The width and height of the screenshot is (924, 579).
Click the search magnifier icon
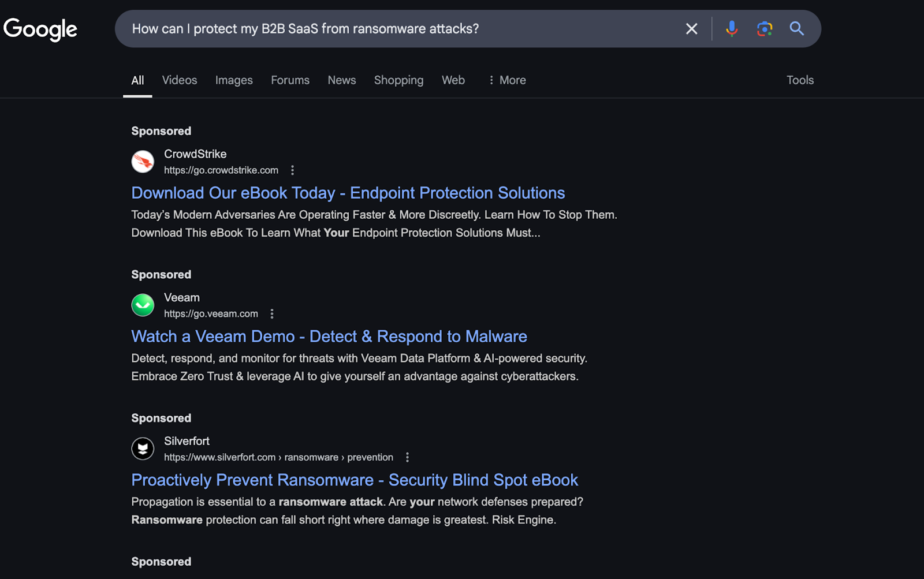click(x=797, y=28)
